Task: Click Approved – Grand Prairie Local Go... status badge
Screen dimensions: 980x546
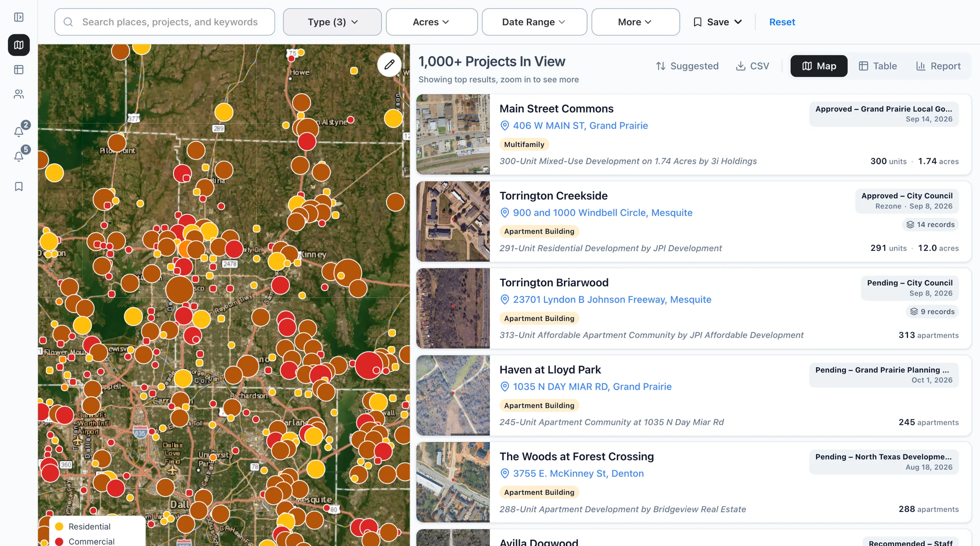Action: click(884, 114)
